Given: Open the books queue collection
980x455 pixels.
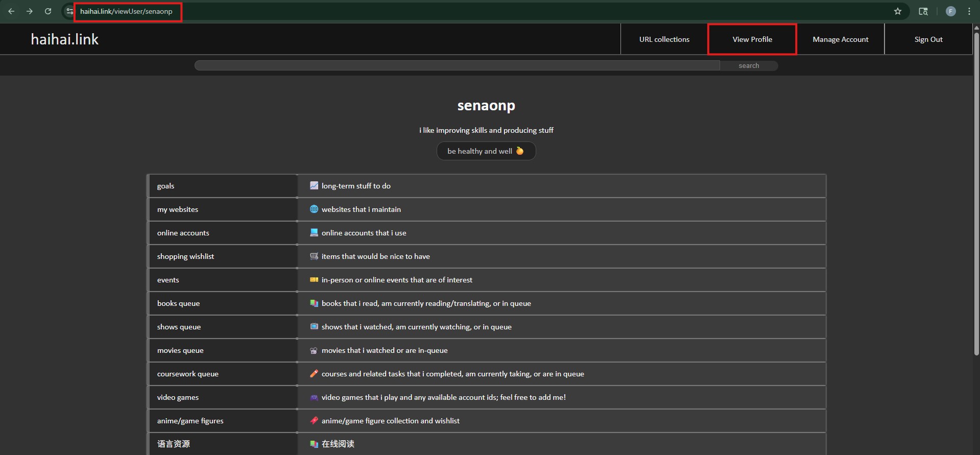Looking at the screenshot, I should coord(178,303).
